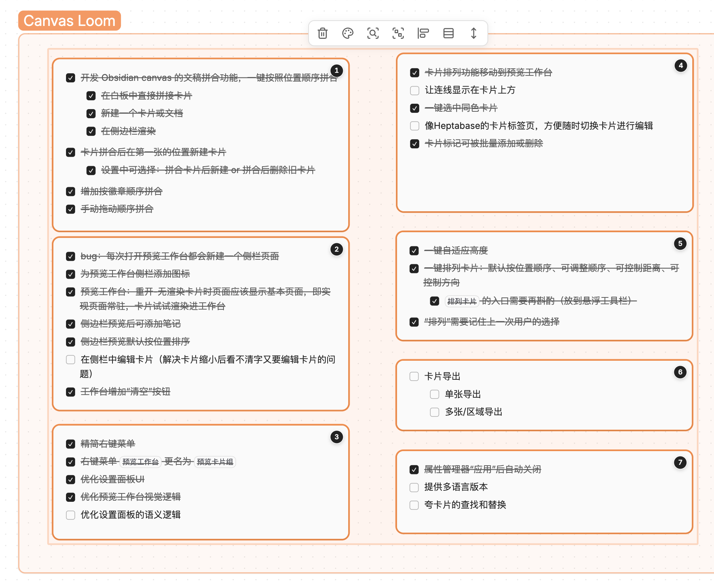Uncheck '卡片拼合后在第一张的位置新建卡片' checkbox

point(71,153)
